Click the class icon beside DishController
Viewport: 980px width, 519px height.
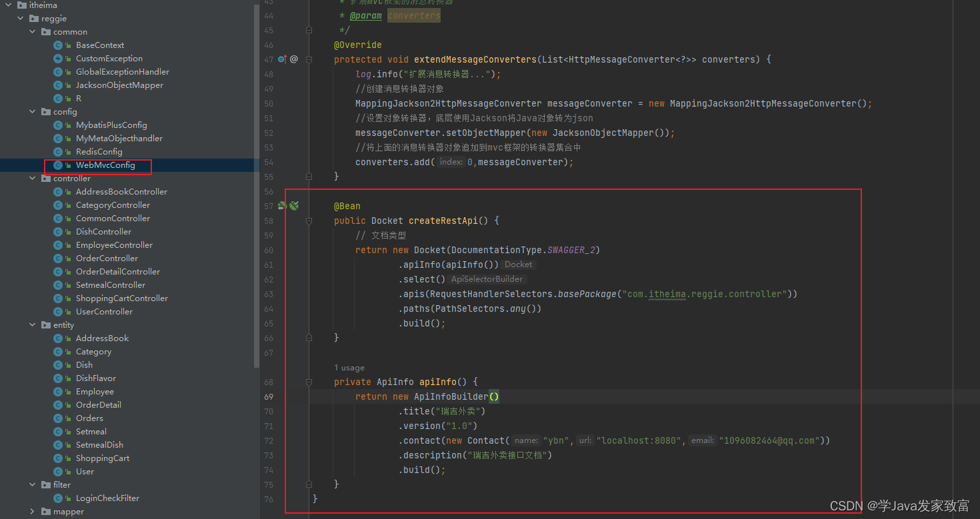58,232
